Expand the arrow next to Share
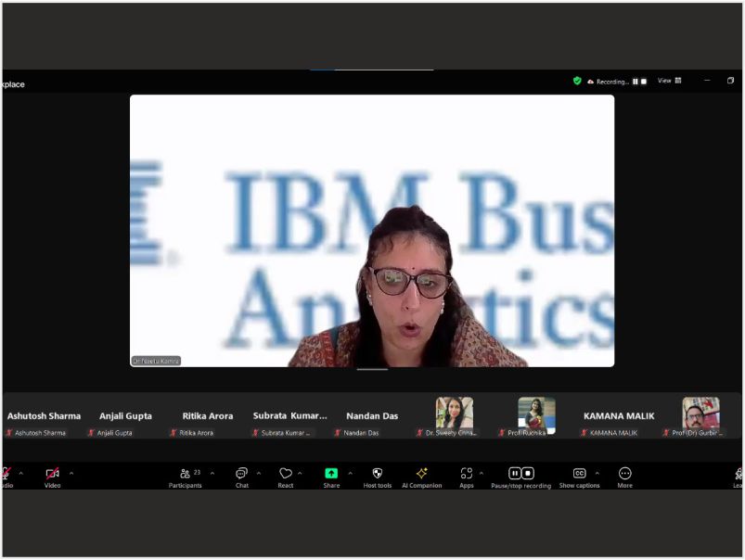745x560 pixels. tap(350, 473)
